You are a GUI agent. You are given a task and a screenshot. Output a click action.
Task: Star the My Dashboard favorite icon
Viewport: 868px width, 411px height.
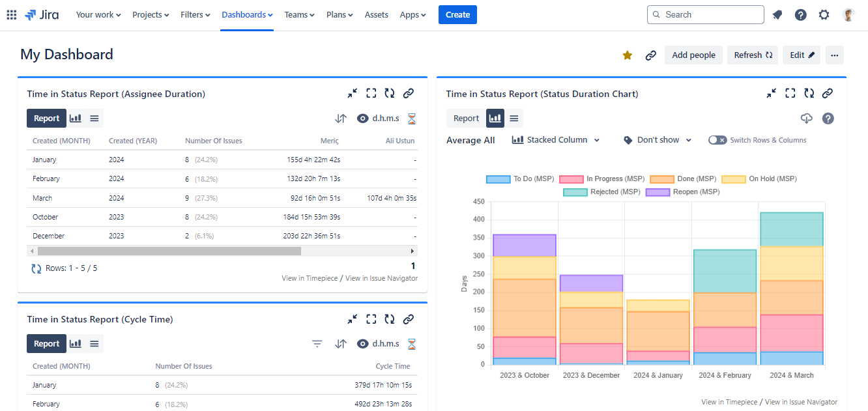[627, 55]
